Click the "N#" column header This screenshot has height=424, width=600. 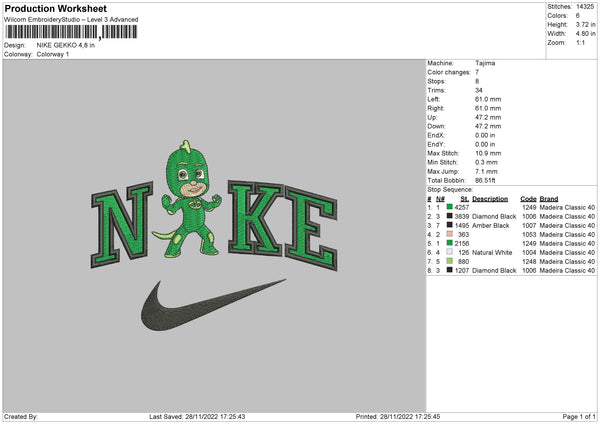coord(440,199)
